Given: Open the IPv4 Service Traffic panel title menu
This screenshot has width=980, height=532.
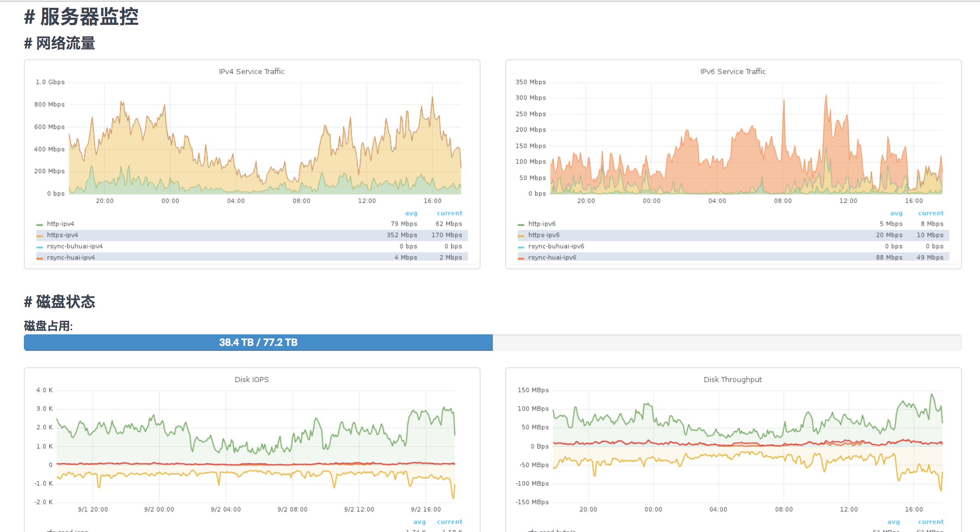Looking at the screenshot, I should point(252,71).
